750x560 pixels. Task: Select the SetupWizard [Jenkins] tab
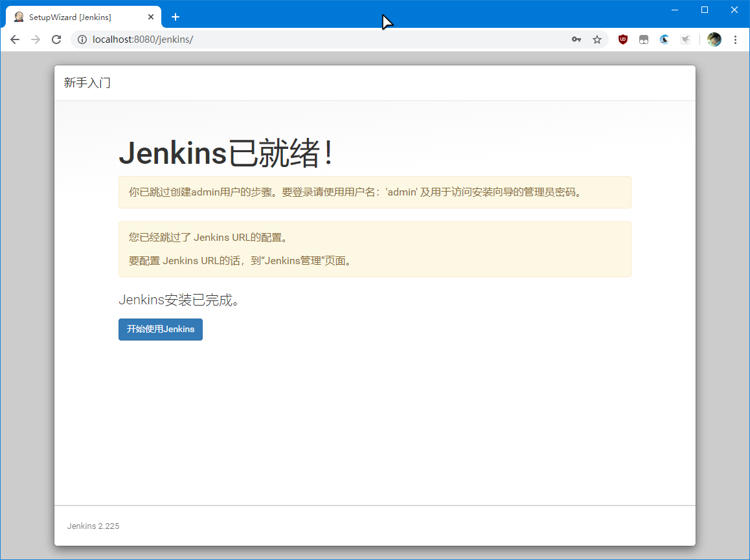click(84, 17)
